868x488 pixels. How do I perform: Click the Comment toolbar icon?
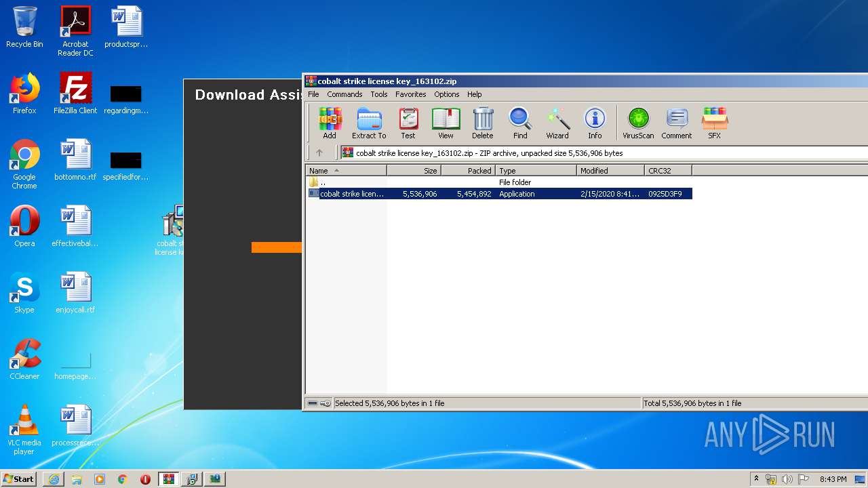[676, 123]
